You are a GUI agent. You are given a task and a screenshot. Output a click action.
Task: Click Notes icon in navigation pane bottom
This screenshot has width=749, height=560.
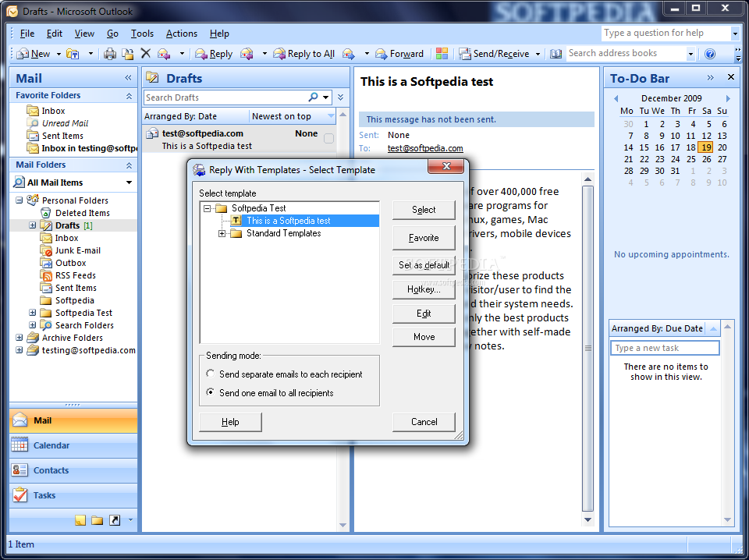[80, 520]
